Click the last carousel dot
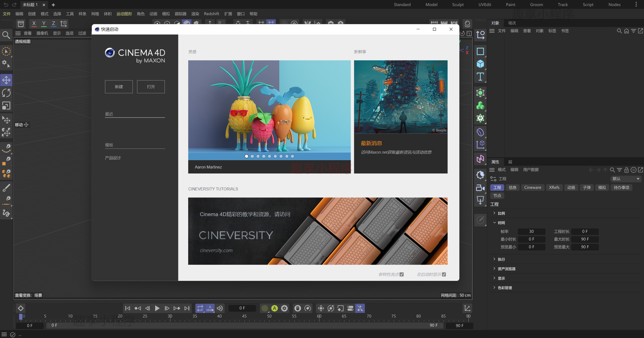The height and width of the screenshot is (338, 644). click(292, 156)
